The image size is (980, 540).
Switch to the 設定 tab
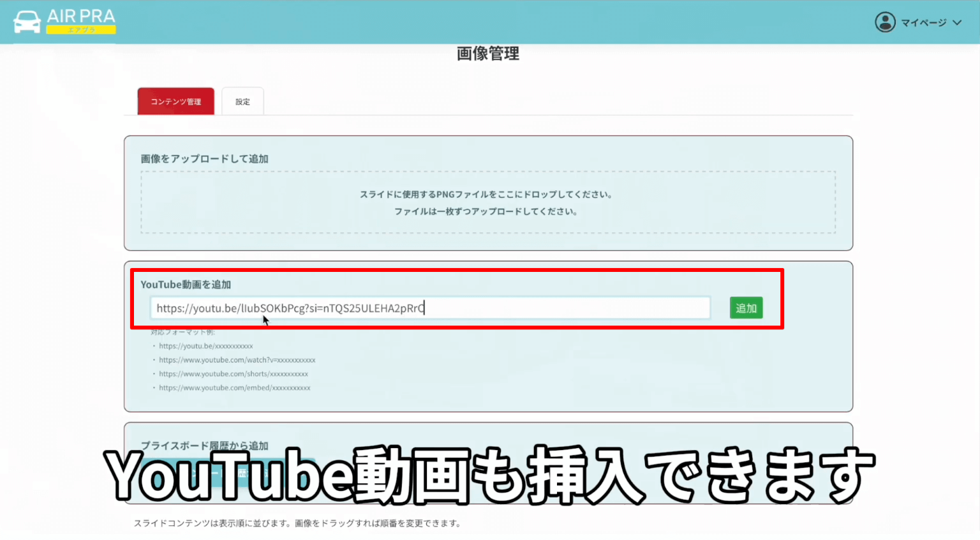[242, 101]
